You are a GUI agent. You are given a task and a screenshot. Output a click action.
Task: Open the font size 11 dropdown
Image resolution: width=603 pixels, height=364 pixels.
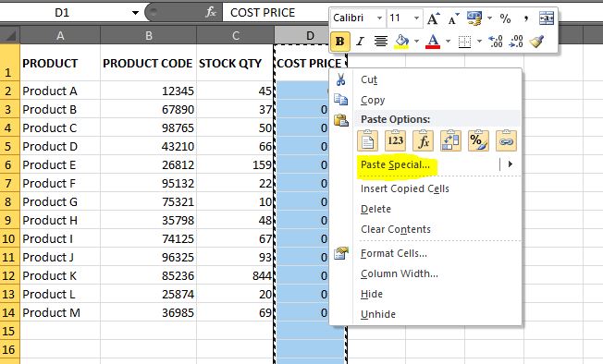(416, 18)
